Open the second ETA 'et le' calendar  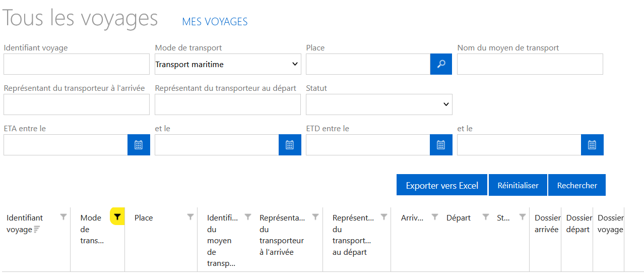[x=290, y=145]
